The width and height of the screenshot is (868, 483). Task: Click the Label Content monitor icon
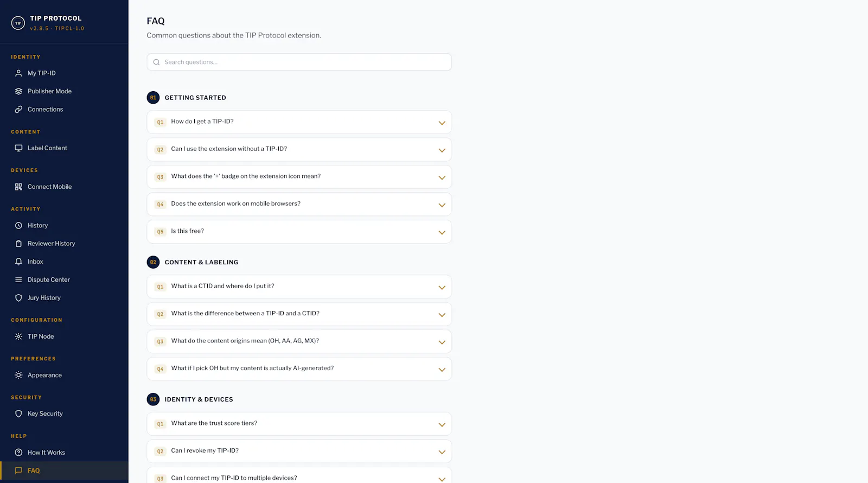pos(18,148)
